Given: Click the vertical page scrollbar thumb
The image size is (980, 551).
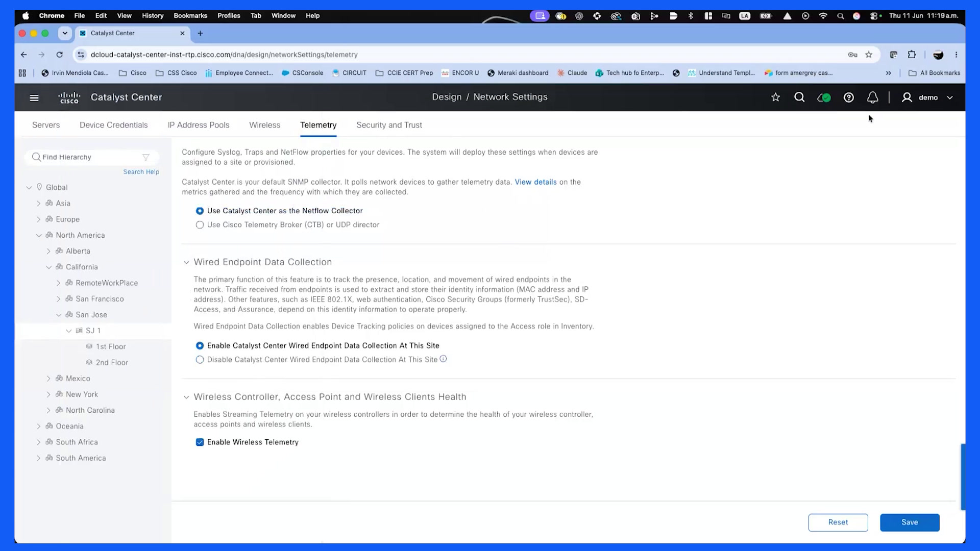Looking at the screenshot, I should [963, 477].
